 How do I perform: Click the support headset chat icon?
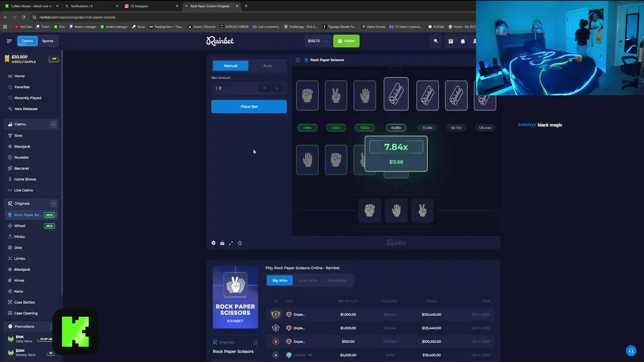tap(630, 350)
